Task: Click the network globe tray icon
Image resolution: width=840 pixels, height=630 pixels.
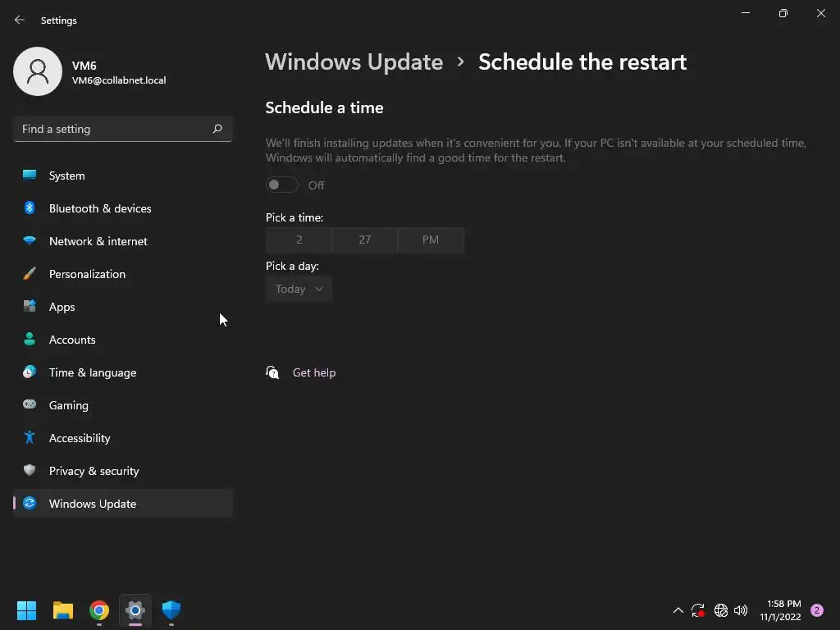Action: [720, 610]
